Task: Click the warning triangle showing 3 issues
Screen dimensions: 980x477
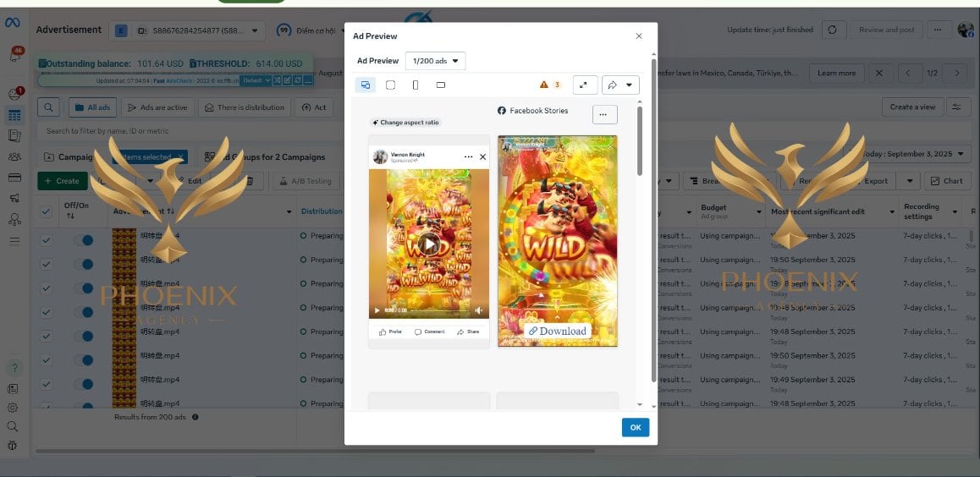Action: click(x=544, y=85)
